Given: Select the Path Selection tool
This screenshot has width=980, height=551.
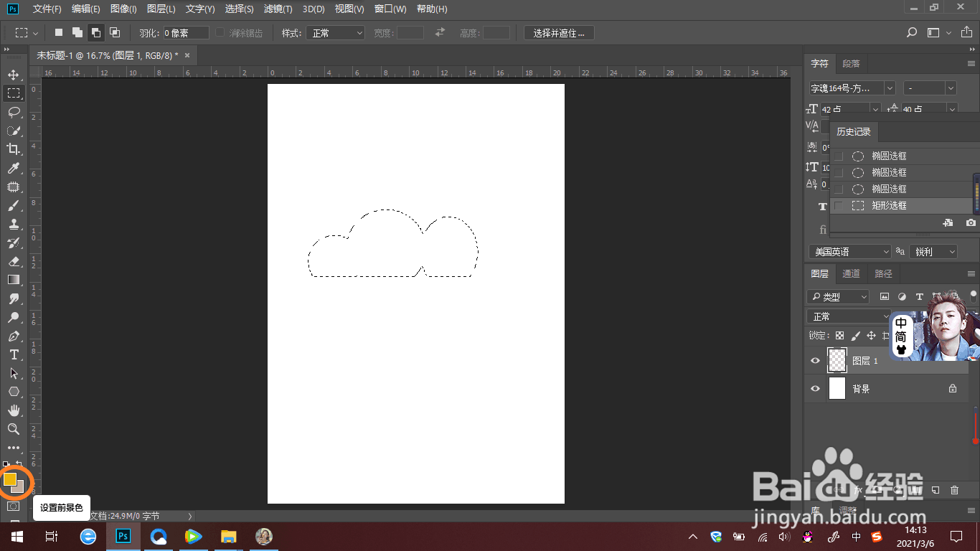Looking at the screenshot, I should [x=14, y=373].
